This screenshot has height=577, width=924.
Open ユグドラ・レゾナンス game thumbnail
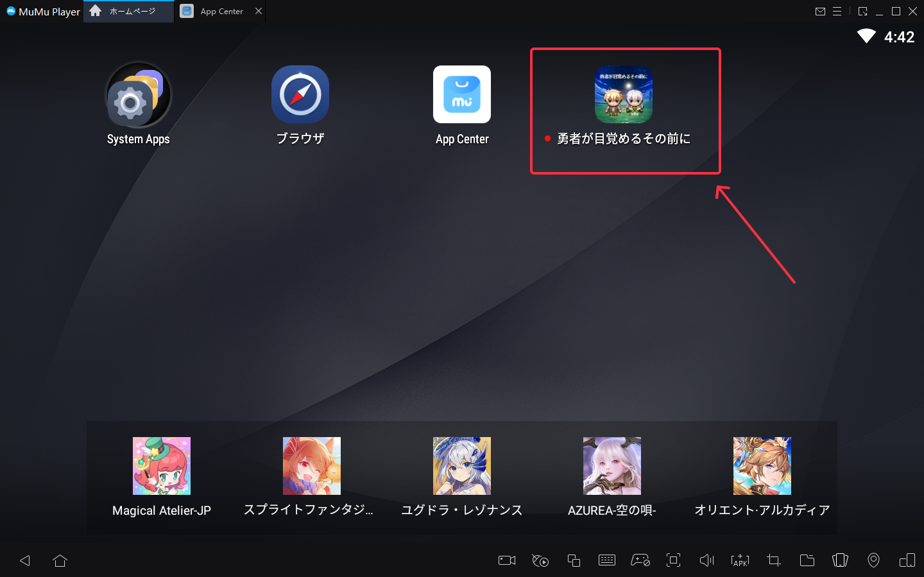(x=462, y=466)
